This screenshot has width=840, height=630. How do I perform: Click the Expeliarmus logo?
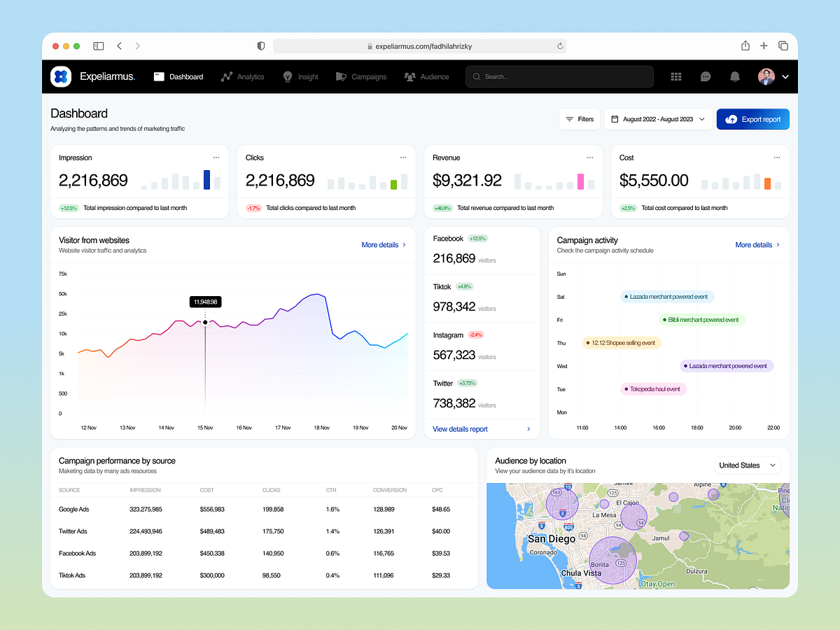[x=61, y=76]
